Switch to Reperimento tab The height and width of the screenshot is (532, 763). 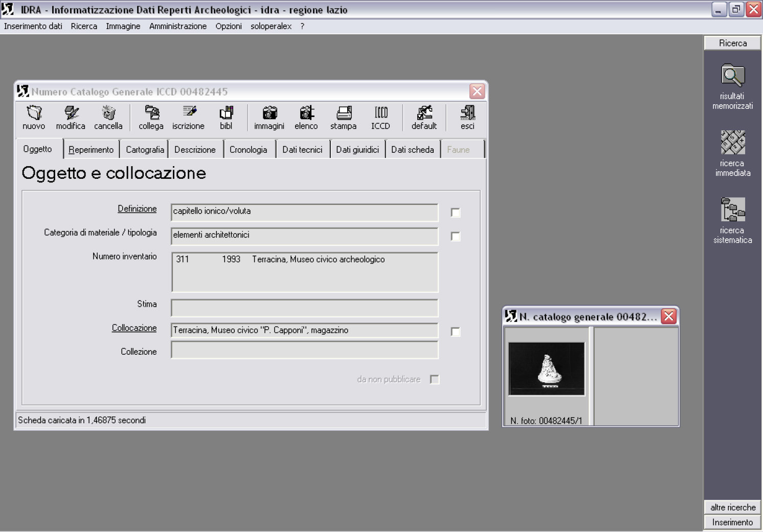(91, 150)
